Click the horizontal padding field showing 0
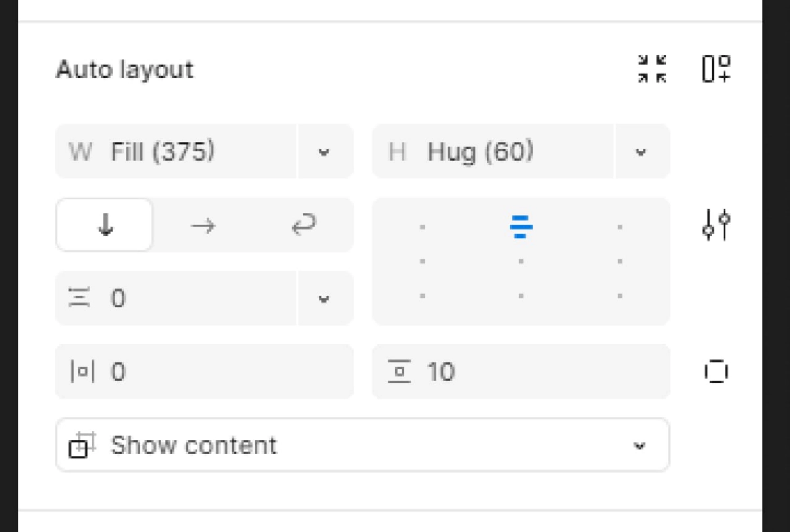790x532 pixels. tap(204, 371)
